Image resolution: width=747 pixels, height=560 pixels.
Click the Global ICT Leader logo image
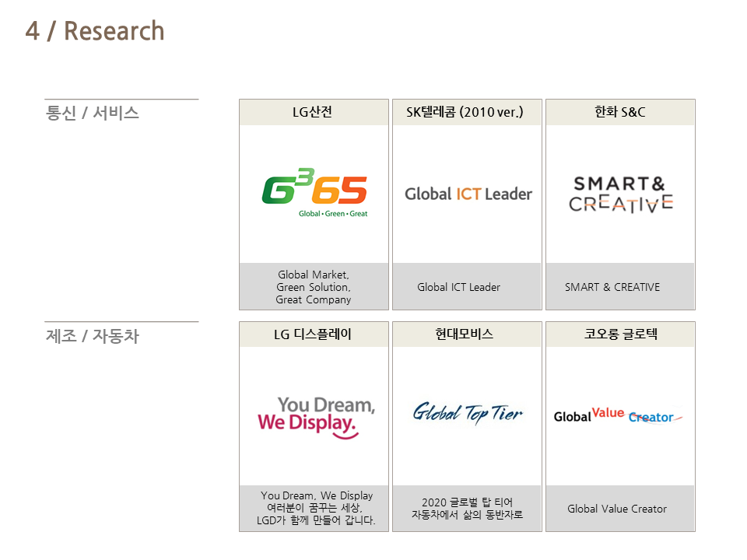(468, 194)
